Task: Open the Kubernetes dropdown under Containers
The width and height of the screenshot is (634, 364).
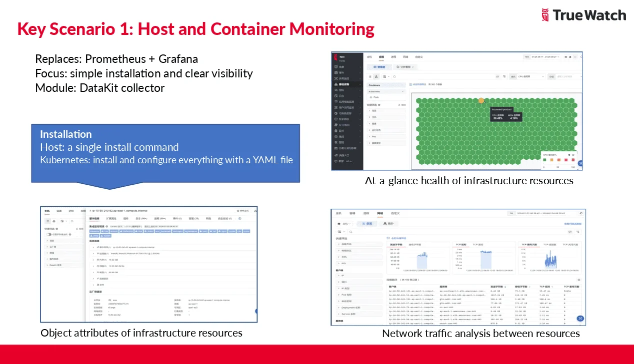Action: [x=386, y=91]
